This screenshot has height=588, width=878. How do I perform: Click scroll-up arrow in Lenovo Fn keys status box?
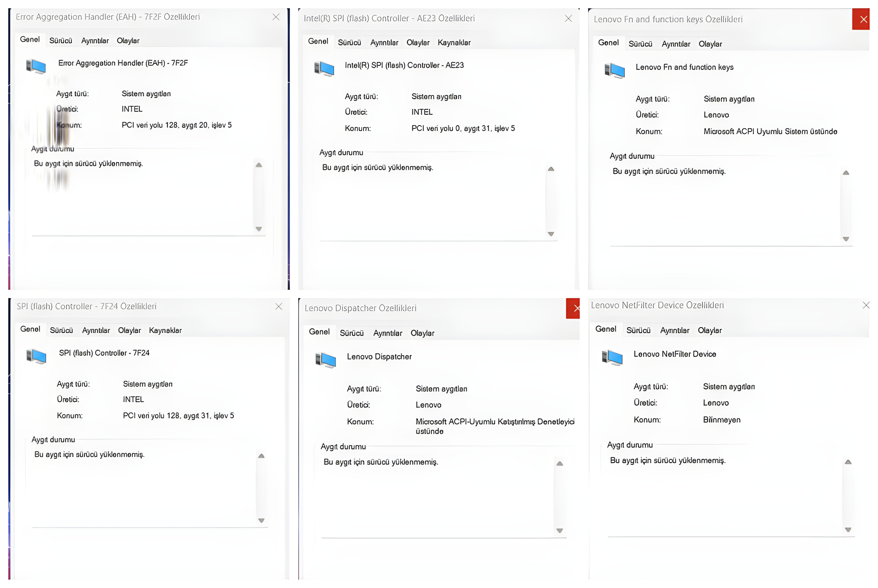[x=846, y=173]
